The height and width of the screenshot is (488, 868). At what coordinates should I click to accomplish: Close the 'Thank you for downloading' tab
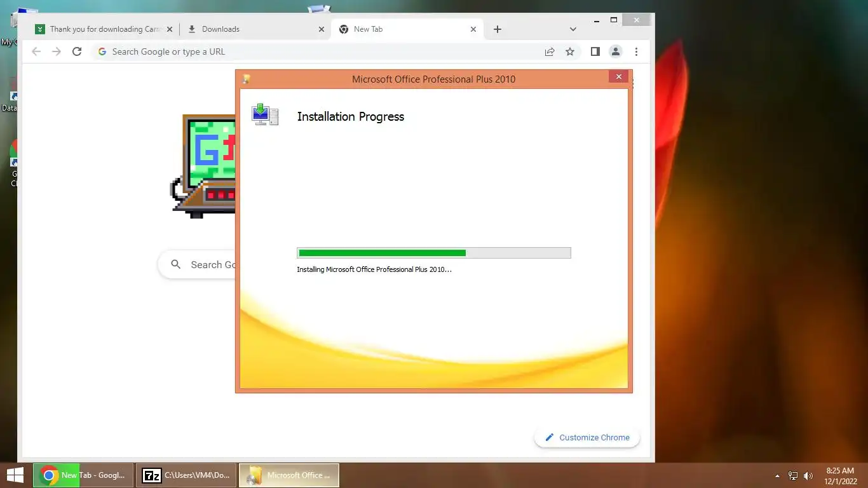pyautogui.click(x=170, y=29)
